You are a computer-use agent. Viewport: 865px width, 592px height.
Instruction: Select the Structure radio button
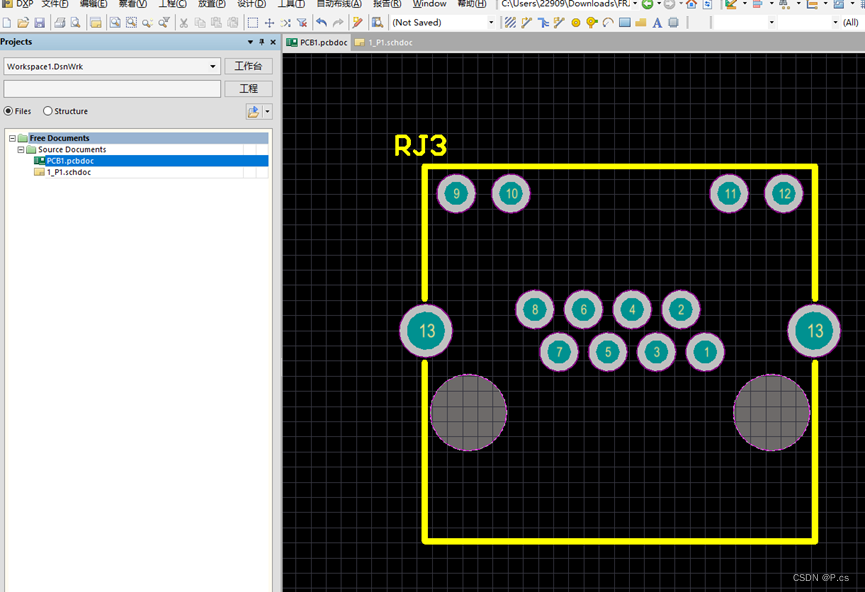48,111
